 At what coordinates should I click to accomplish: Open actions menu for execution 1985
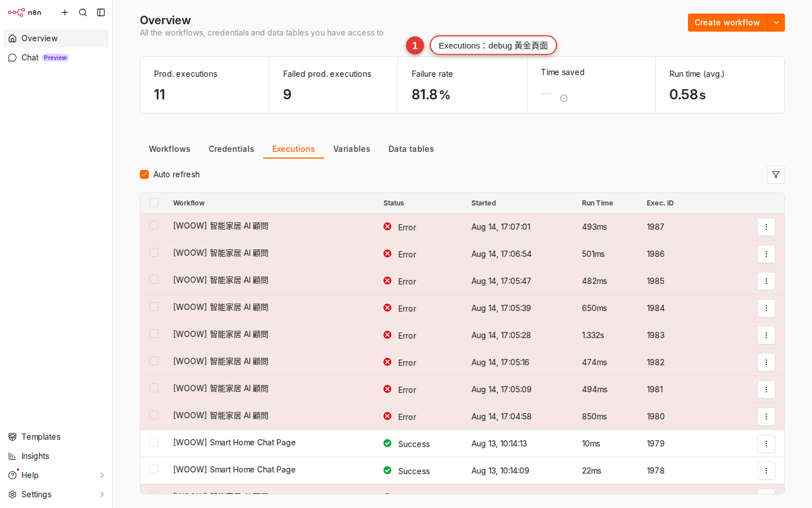coord(766,281)
